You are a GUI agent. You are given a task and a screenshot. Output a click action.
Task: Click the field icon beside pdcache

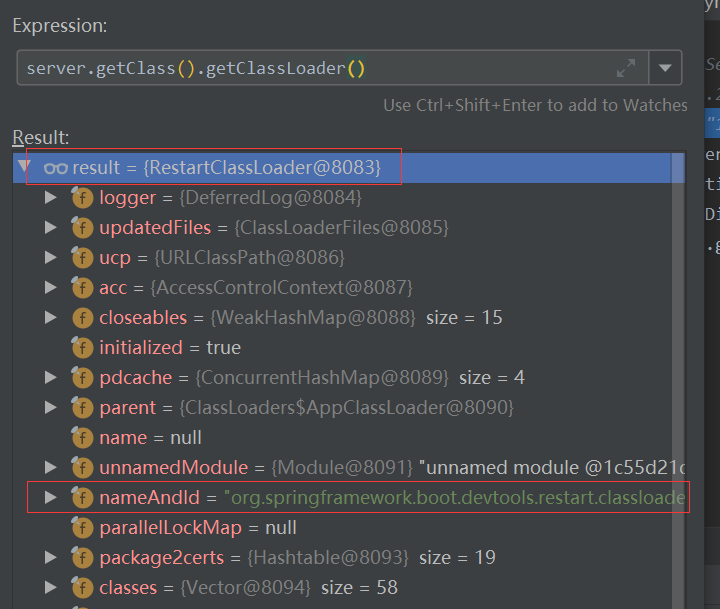click(82, 378)
